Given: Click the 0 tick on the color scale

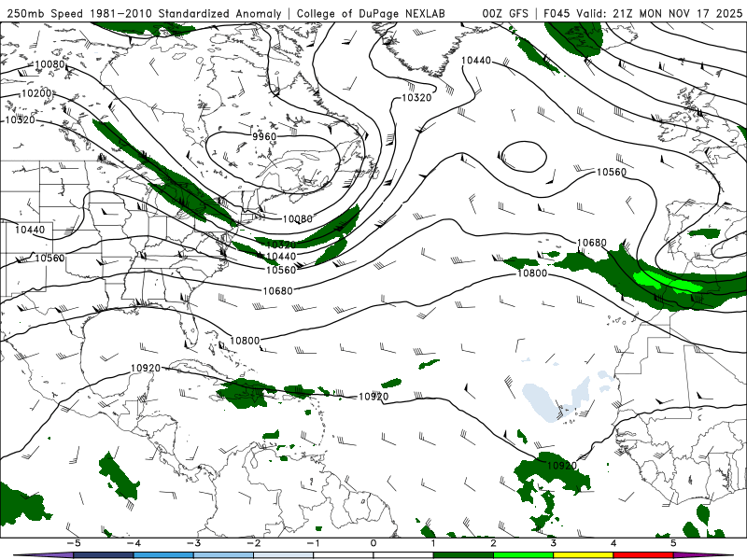Looking at the screenshot, I should (x=373, y=543).
